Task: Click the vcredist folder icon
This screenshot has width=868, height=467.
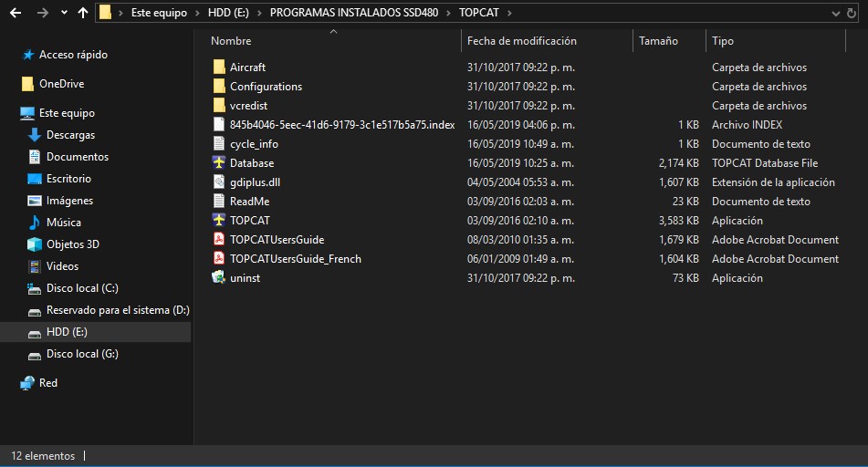Action: (x=219, y=105)
